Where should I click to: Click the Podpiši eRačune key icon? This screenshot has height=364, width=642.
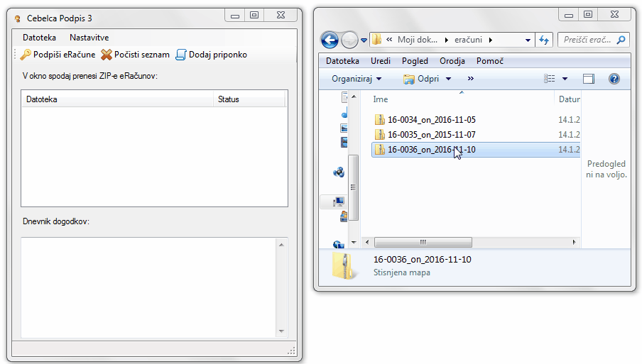(25, 55)
